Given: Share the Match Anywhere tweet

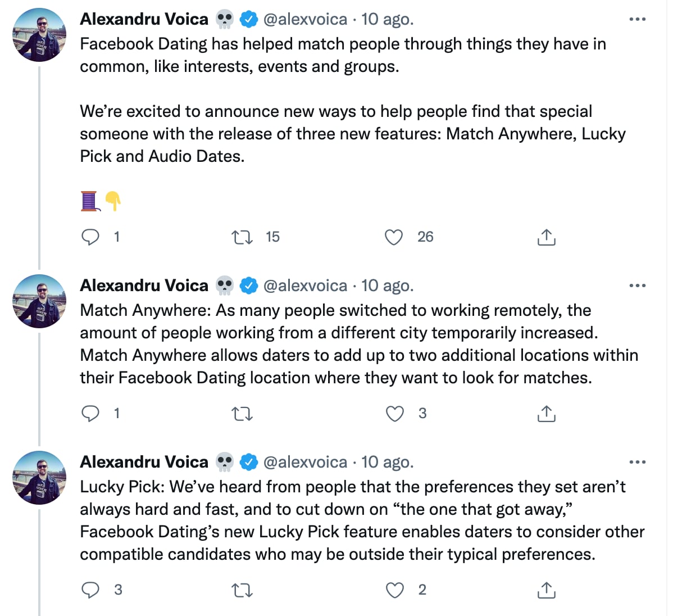Looking at the screenshot, I should (546, 414).
